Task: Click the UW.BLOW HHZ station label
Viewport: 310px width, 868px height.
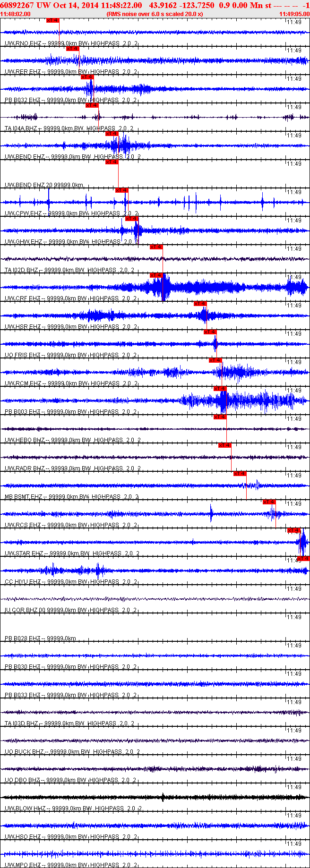Action: (x=25, y=808)
